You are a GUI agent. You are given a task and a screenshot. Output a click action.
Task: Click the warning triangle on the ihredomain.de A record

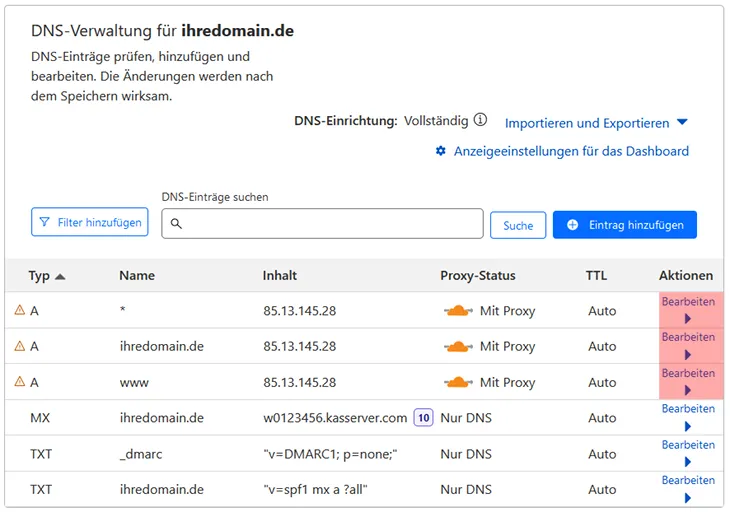point(20,345)
